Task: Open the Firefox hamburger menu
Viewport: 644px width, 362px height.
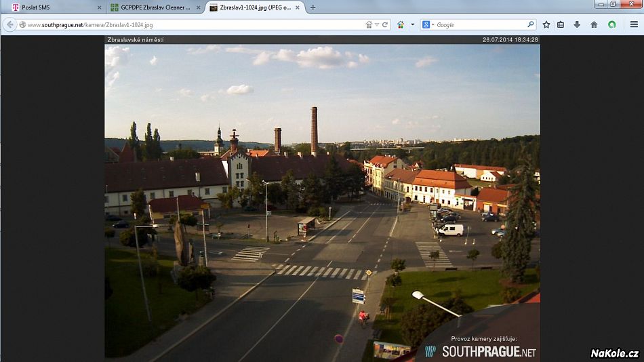Action: (x=634, y=24)
